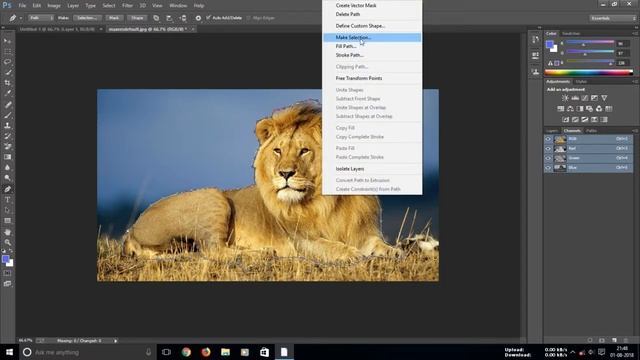The image size is (640, 360).
Task: Hide the Blue channel eye
Action: 548,168
